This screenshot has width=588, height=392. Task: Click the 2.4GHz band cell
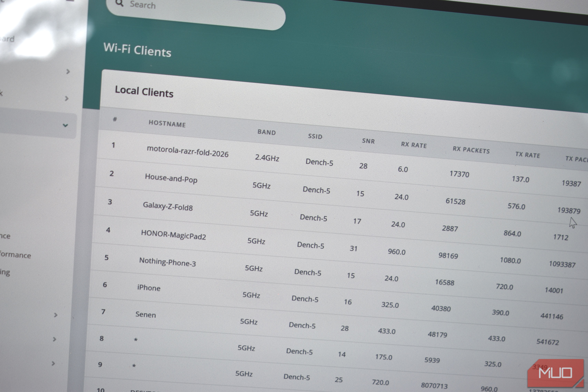(x=267, y=158)
